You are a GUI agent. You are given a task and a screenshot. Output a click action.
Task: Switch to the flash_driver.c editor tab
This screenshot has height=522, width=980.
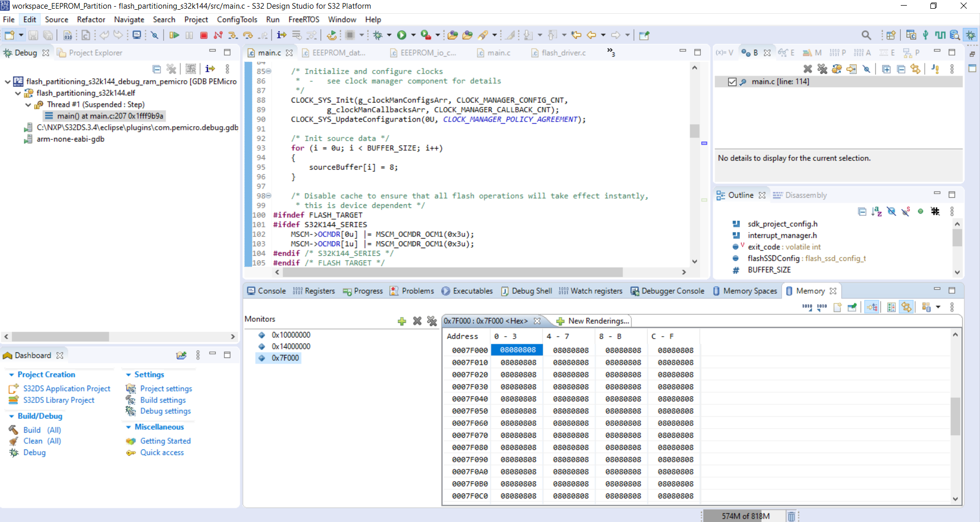pos(563,52)
